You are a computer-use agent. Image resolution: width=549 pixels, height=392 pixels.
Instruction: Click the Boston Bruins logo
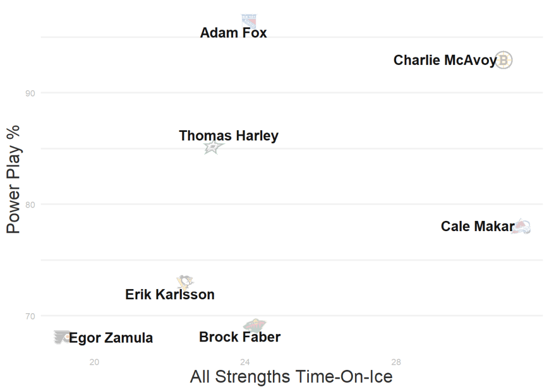pyautogui.click(x=504, y=60)
